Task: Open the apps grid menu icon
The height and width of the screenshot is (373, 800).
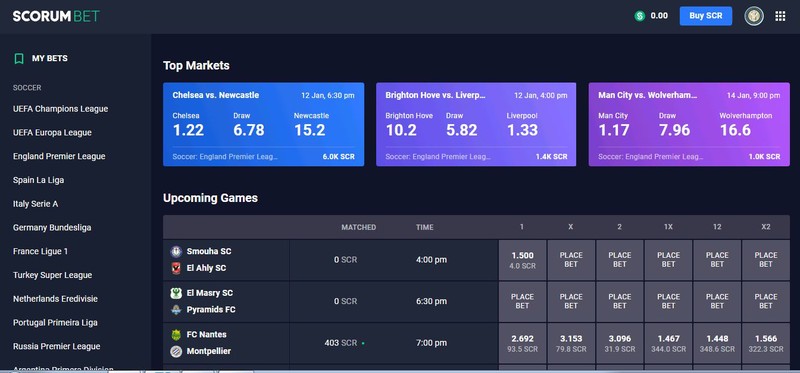Action: pos(780,16)
